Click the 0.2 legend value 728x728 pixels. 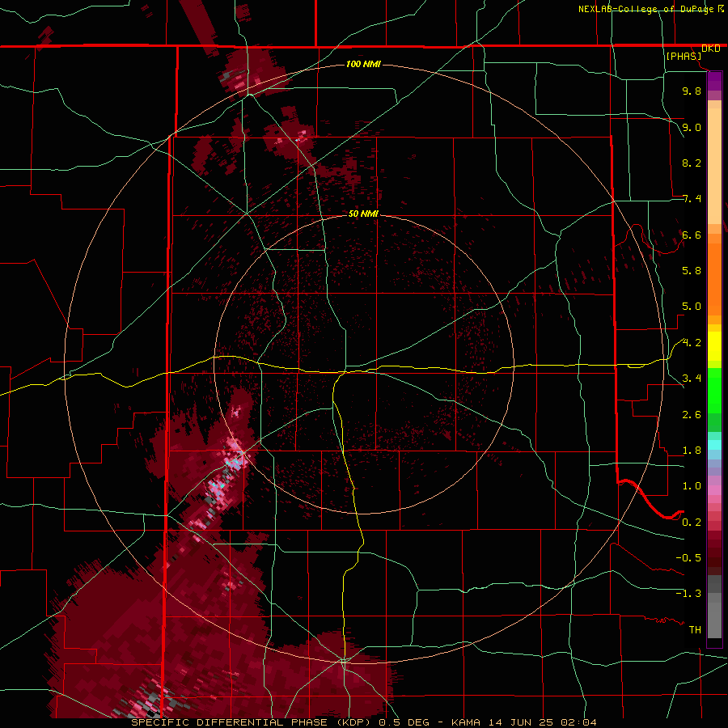pos(692,523)
